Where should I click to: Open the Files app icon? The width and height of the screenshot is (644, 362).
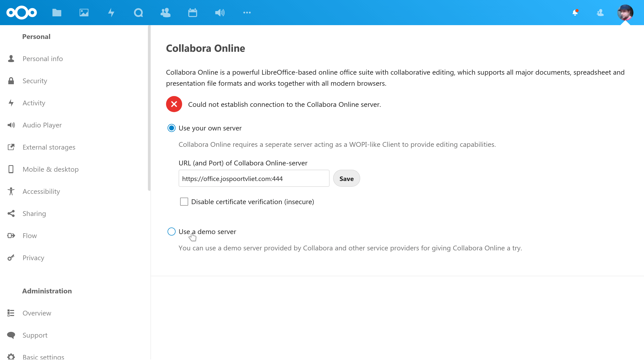57,13
